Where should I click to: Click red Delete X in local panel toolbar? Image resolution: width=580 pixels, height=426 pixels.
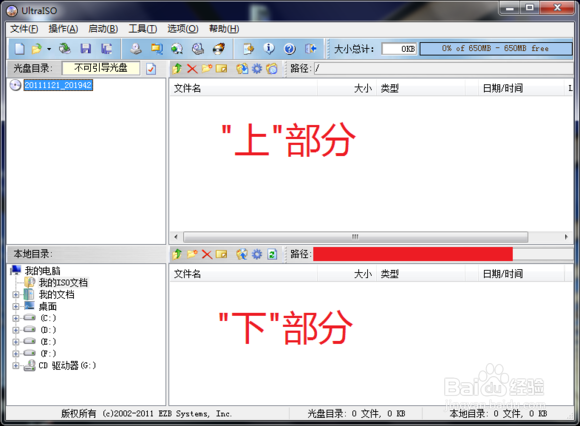pos(207,254)
